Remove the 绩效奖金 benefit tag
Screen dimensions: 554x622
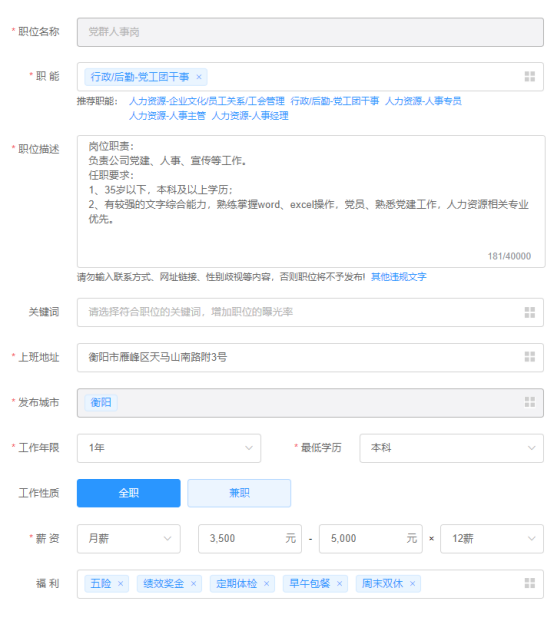coord(194,584)
